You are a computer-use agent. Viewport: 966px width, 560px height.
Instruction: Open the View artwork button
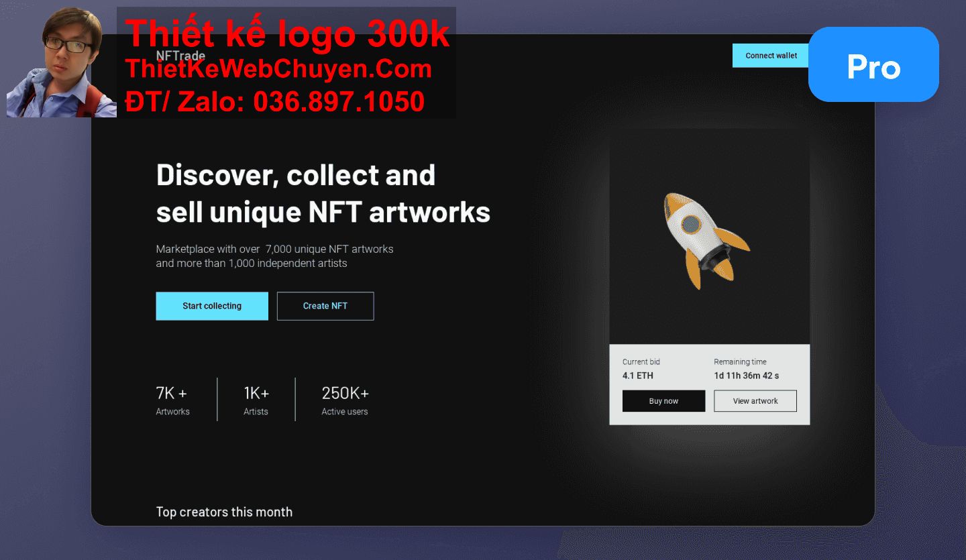[755, 401]
